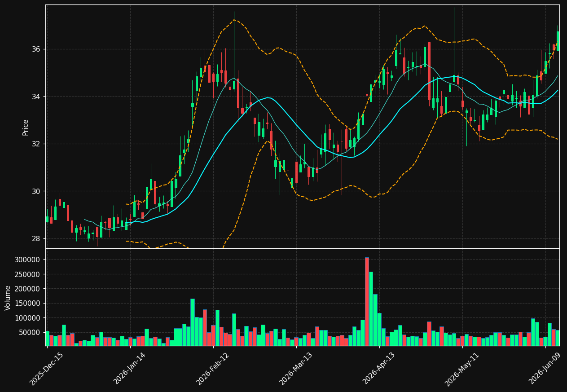
Task: Click the 2026-Mar-13 date label
Action: pos(295,369)
